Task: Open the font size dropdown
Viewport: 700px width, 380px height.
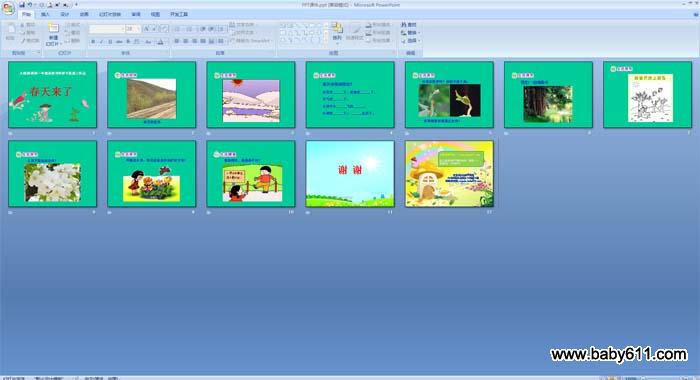Action: pyautogui.click(x=133, y=29)
